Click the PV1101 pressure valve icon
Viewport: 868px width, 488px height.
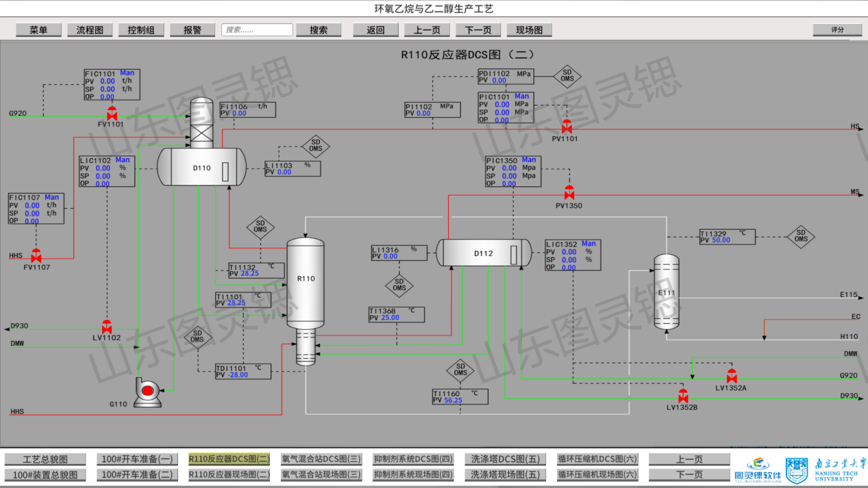pyautogui.click(x=567, y=127)
